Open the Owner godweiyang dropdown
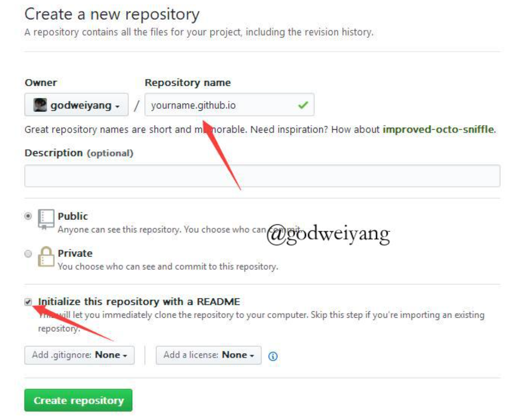 (x=77, y=105)
